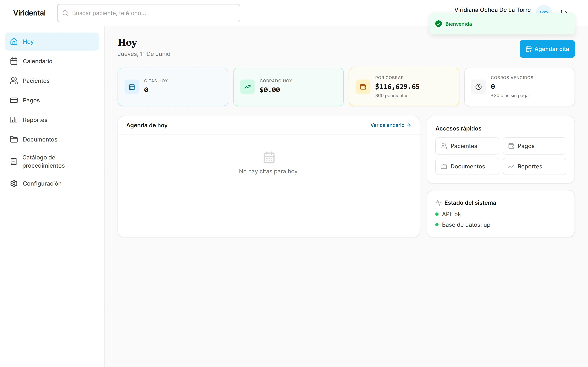Open Pagos quick access button
The image size is (588, 367).
[x=534, y=146]
